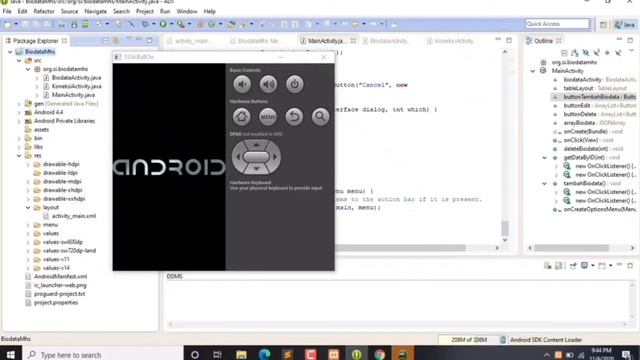Collapse the src folder node
Screen dimensions: 640x360
pos(19,60)
